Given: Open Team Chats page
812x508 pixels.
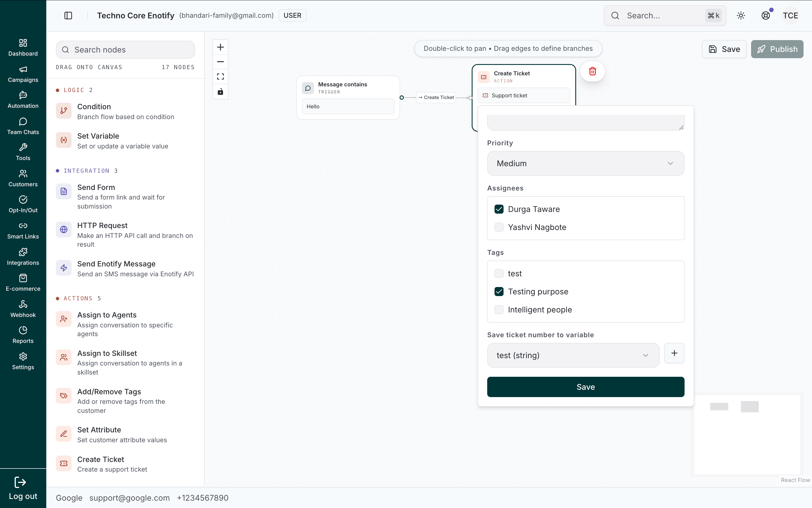Looking at the screenshot, I should tap(23, 126).
